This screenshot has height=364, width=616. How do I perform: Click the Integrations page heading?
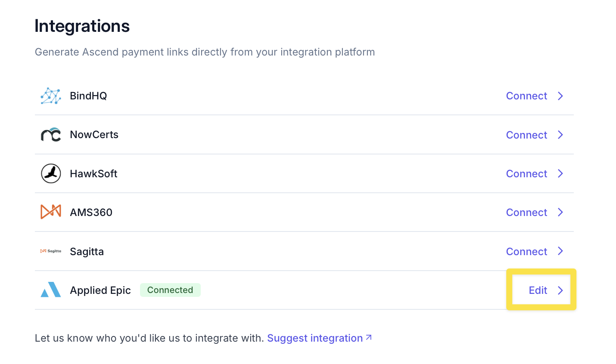(82, 26)
